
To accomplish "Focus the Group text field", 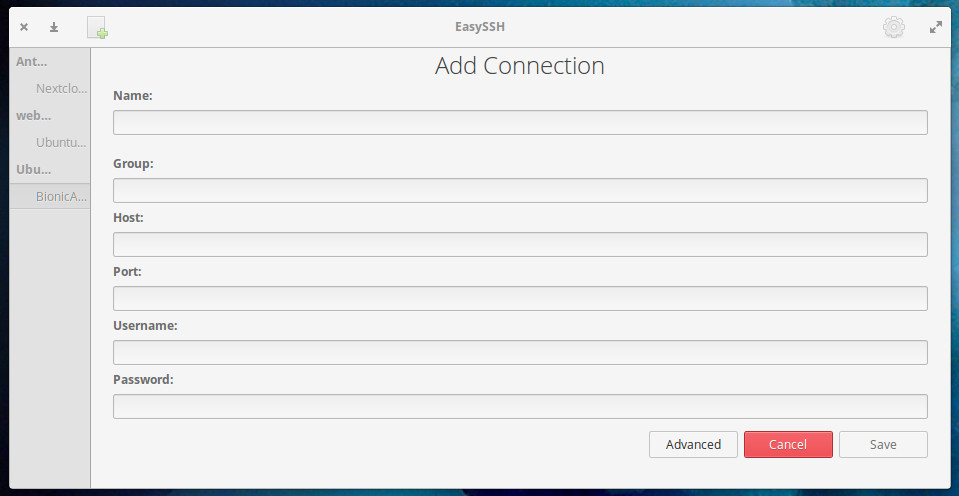I will pyautogui.click(x=520, y=190).
